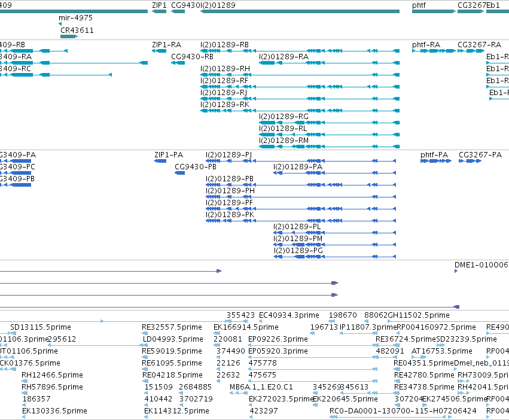509x420 pixels.
Task: Click the phtf-PA protein label
Action: pyautogui.click(x=434, y=155)
